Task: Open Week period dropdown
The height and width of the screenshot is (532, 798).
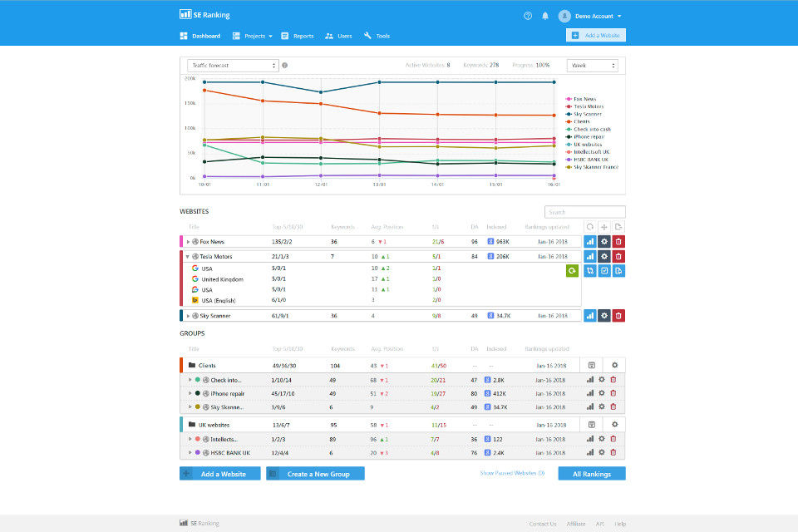Action: click(x=593, y=65)
